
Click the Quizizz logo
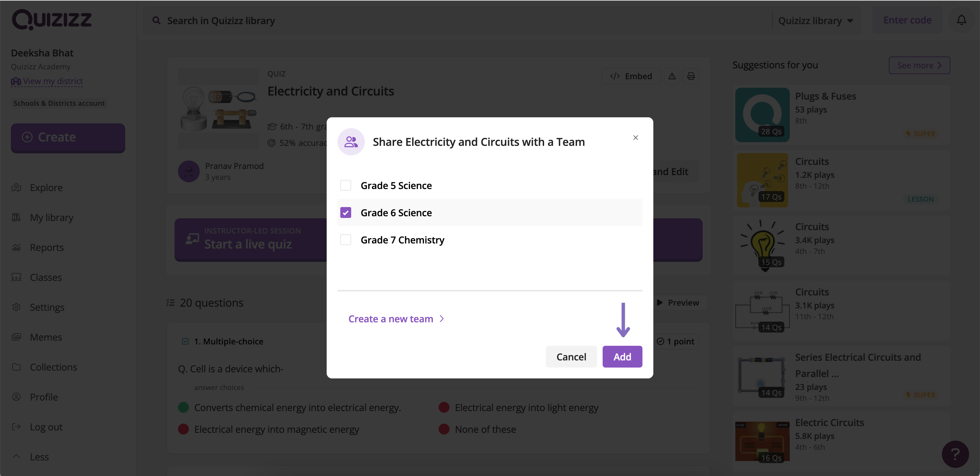pos(51,19)
